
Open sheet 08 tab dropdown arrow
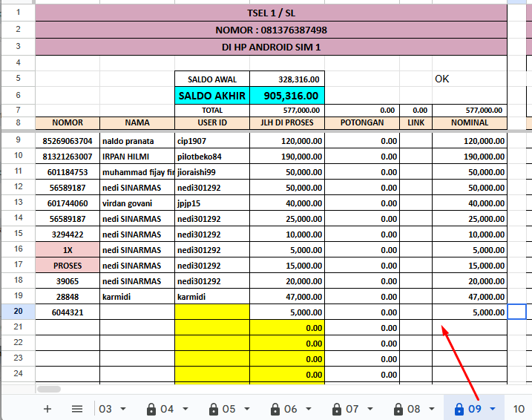click(432, 409)
